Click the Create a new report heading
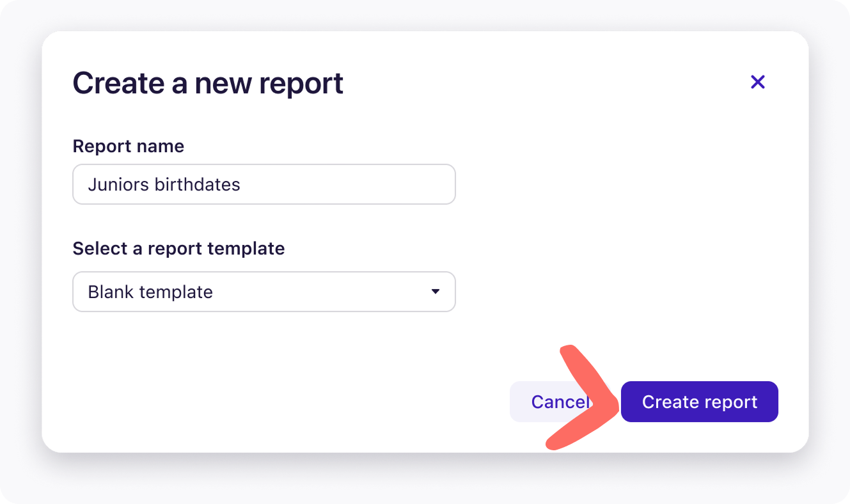The image size is (850, 504). [x=208, y=83]
